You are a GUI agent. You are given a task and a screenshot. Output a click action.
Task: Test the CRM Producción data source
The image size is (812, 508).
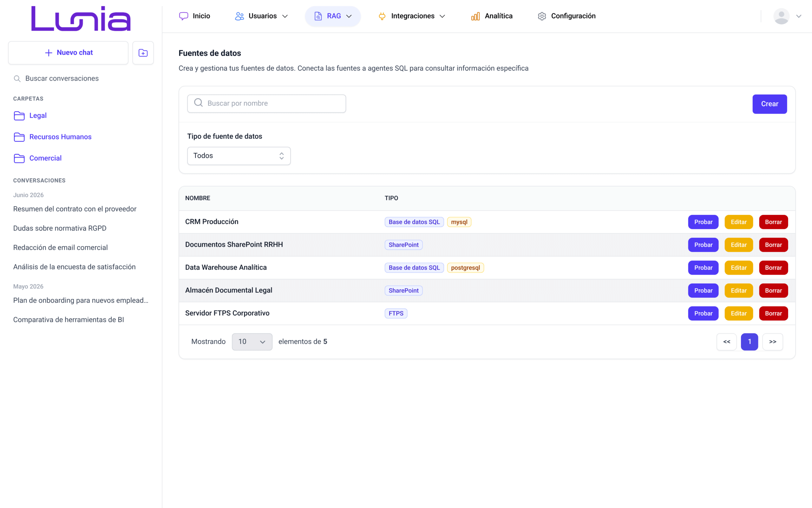(x=703, y=222)
